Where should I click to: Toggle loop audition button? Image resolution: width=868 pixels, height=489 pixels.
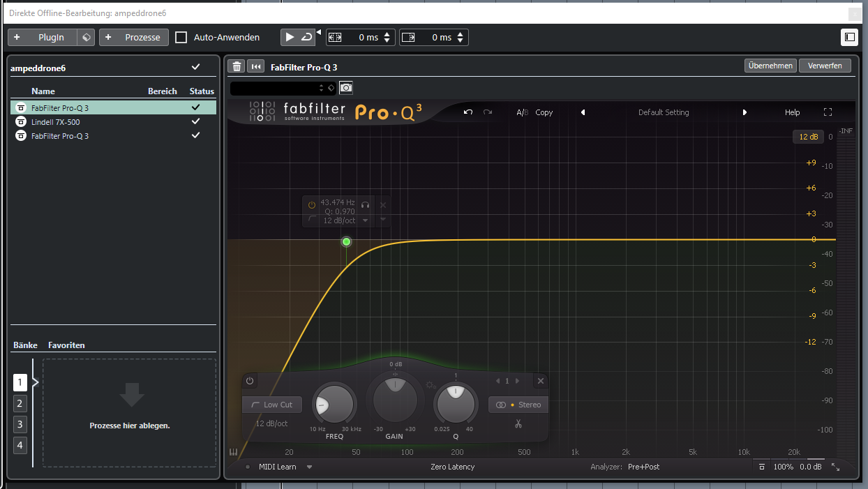306,37
